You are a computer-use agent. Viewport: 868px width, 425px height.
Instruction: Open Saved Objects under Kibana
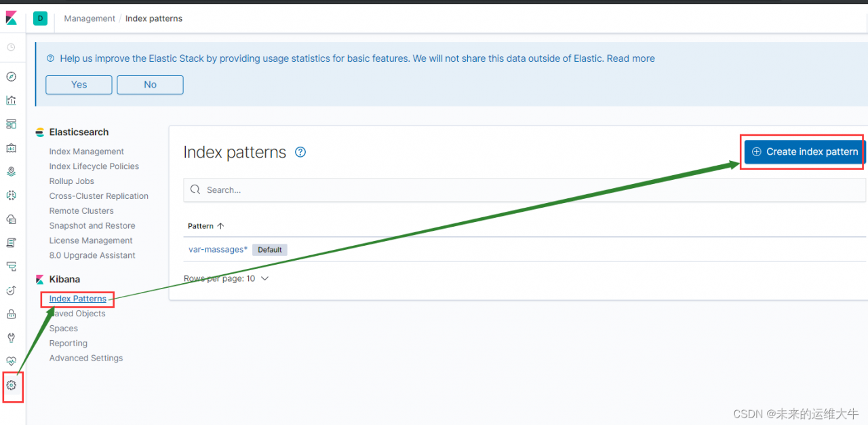coord(77,314)
